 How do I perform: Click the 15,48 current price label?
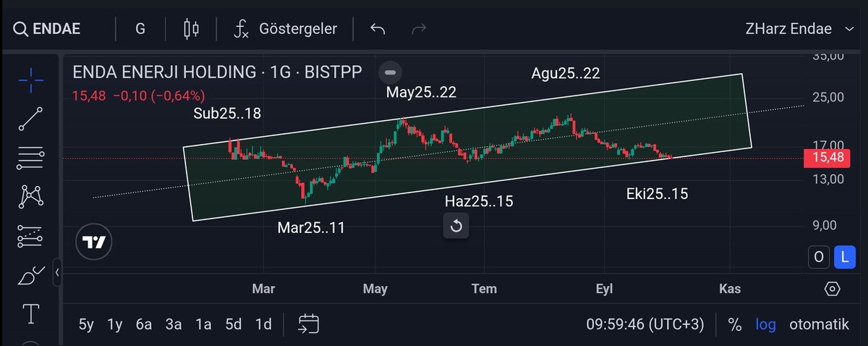pos(828,157)
